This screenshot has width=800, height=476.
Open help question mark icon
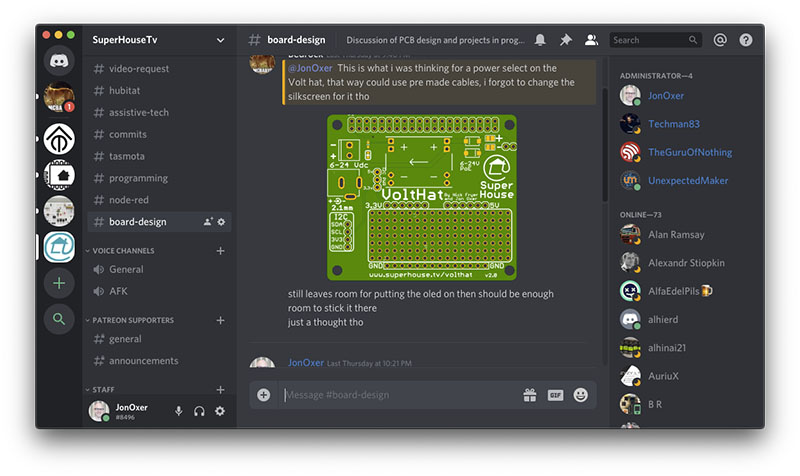click(x=745, y=40)
